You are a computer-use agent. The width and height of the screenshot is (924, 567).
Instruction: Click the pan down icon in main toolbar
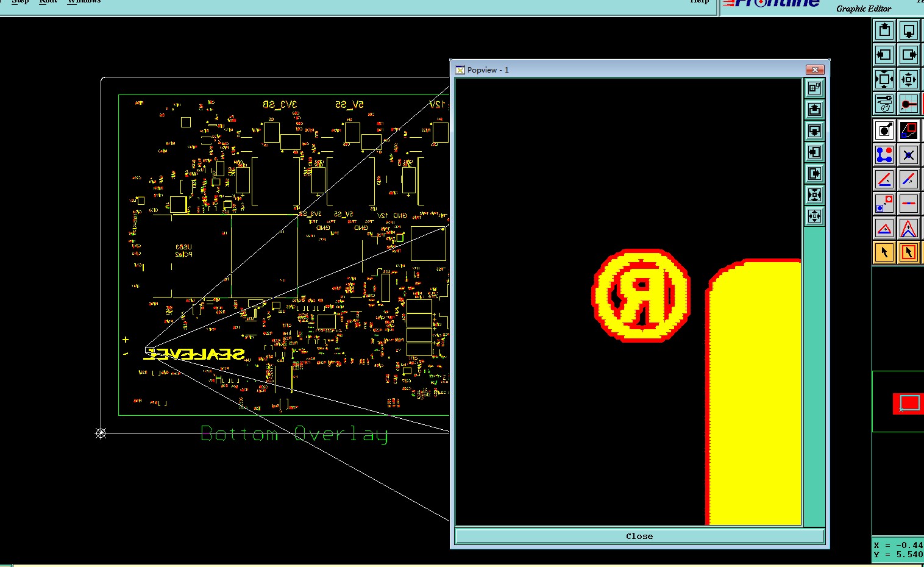[908, 30]
